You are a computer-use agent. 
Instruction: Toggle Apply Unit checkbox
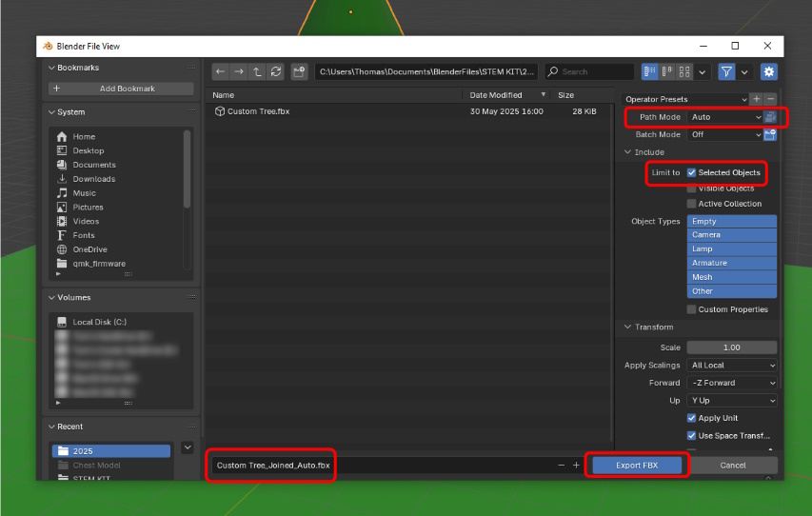click(x=691, y=418)
